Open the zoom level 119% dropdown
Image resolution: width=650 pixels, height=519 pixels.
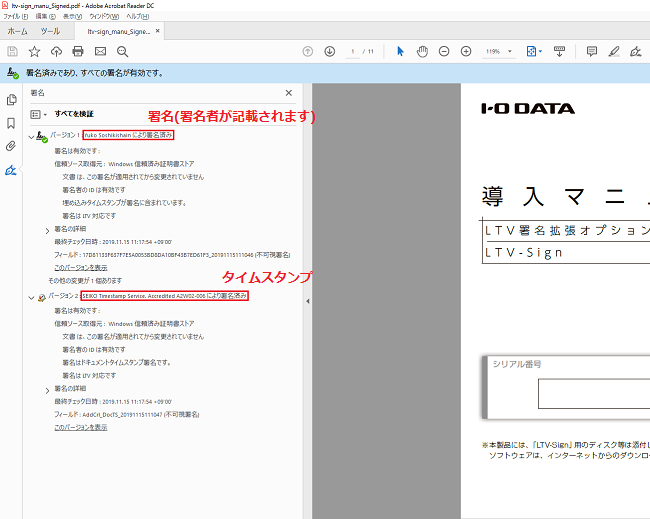[499, 51]
